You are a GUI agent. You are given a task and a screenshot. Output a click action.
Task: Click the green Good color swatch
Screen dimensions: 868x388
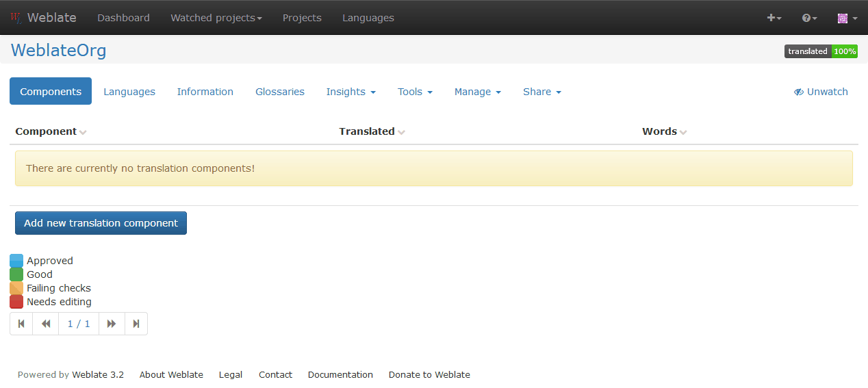(16, 274)
